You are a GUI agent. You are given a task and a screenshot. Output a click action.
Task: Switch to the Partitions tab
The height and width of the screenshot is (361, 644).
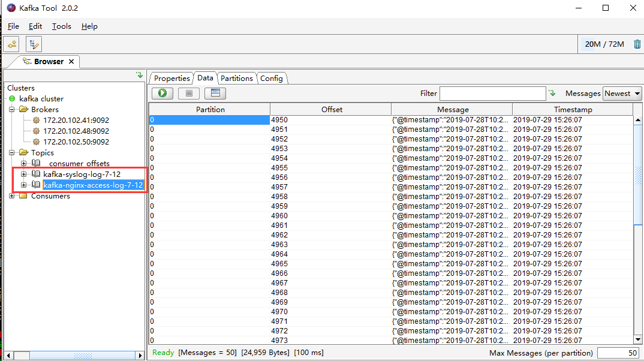point(236,79)
